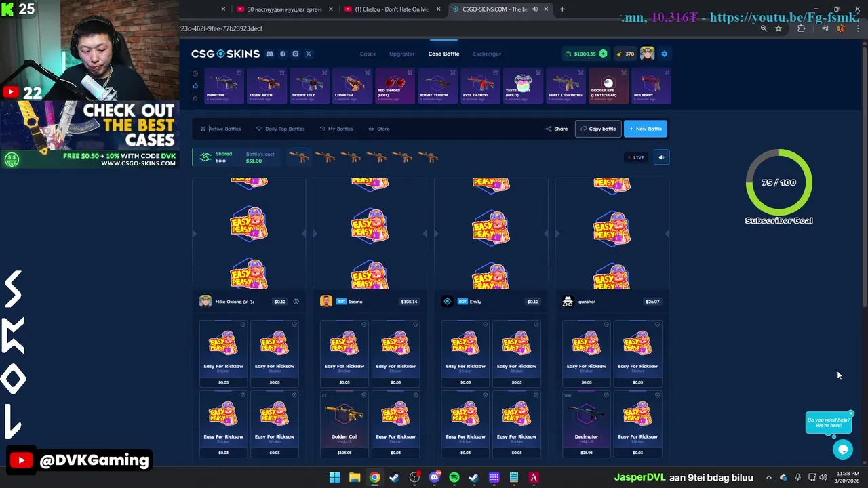
Task: Select the Case Battle tab
Action: 443,54
